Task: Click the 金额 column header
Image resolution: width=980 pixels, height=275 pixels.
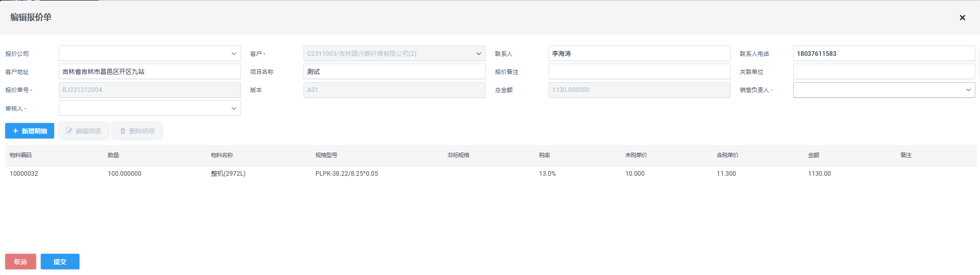Action: pos(814,155)
